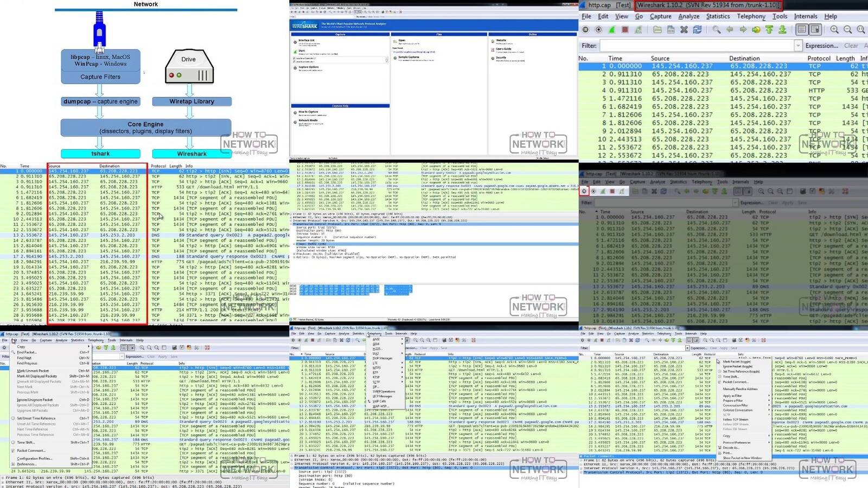Click Reload capture file icon in enlarged toolbar

698,30
